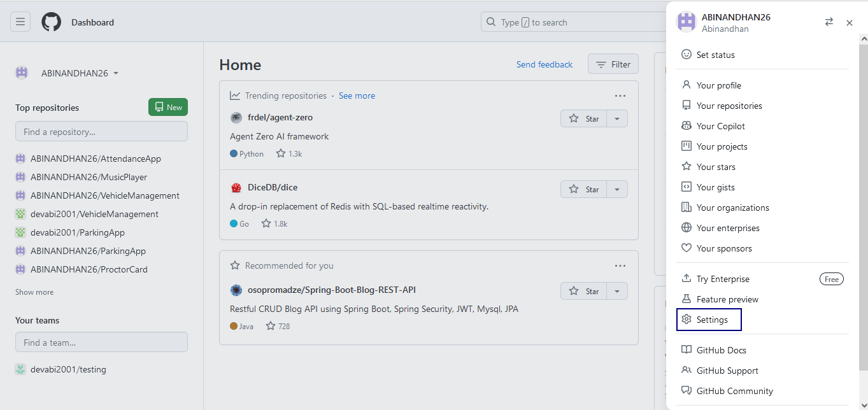
Task: Star the DiceDB/dice repository
Action: (584, 189)
